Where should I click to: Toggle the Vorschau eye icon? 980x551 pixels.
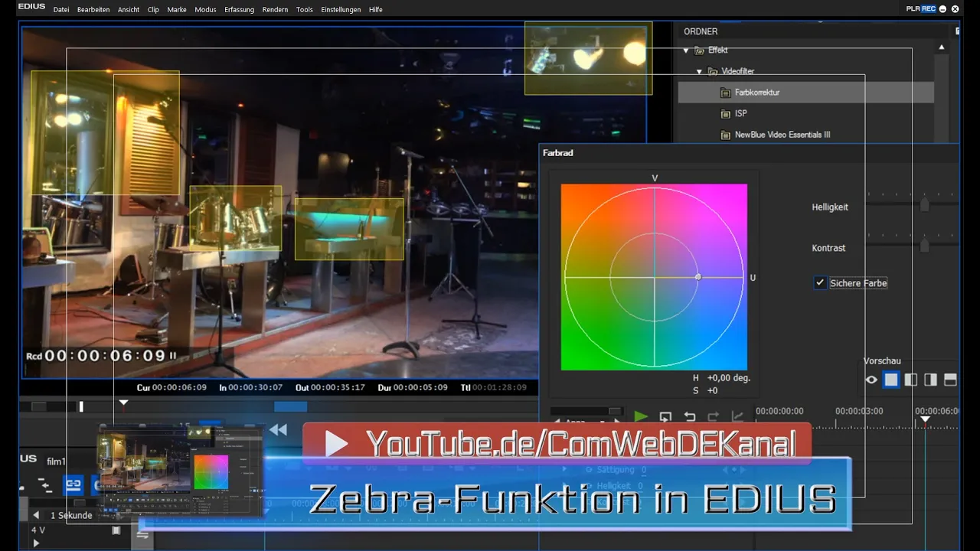[871, 380]
